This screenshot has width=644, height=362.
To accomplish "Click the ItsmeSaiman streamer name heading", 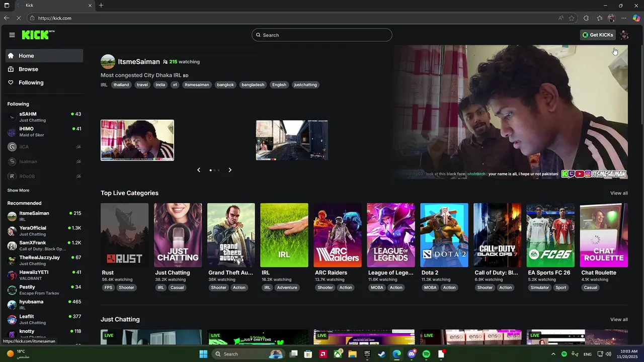I will point(139,62).
